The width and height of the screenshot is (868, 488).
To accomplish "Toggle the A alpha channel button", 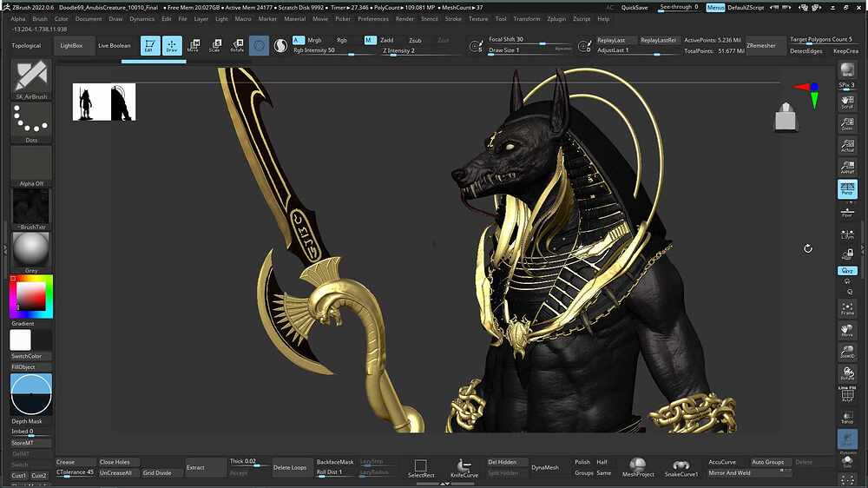I will tap(299, 40).
